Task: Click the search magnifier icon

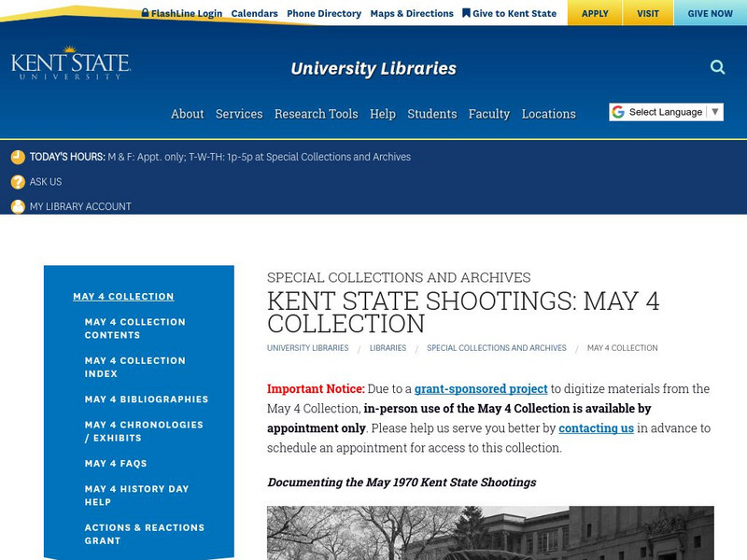Action: click(x=717, y=67)
